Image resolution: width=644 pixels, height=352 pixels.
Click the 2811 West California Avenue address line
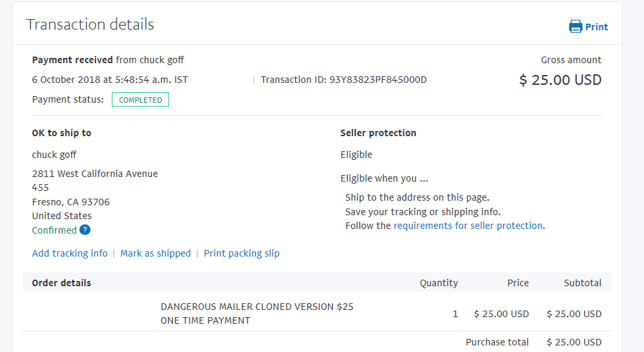[95, 174]
